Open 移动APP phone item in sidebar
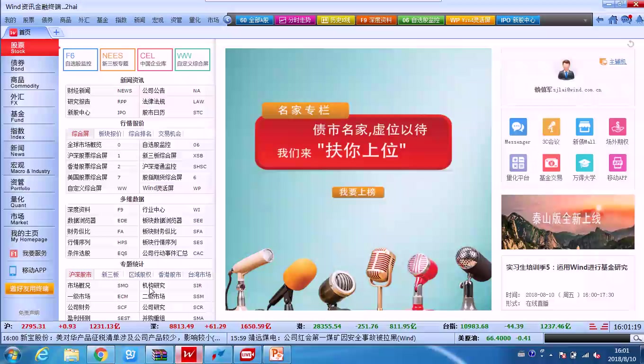The image size is (644, 364). pos(28,270)
